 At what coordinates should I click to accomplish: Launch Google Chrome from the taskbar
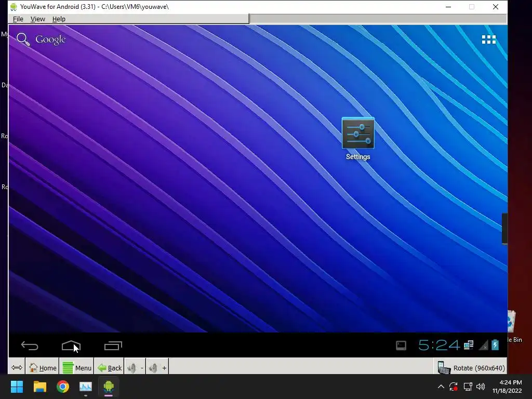[x=63, y=387]
